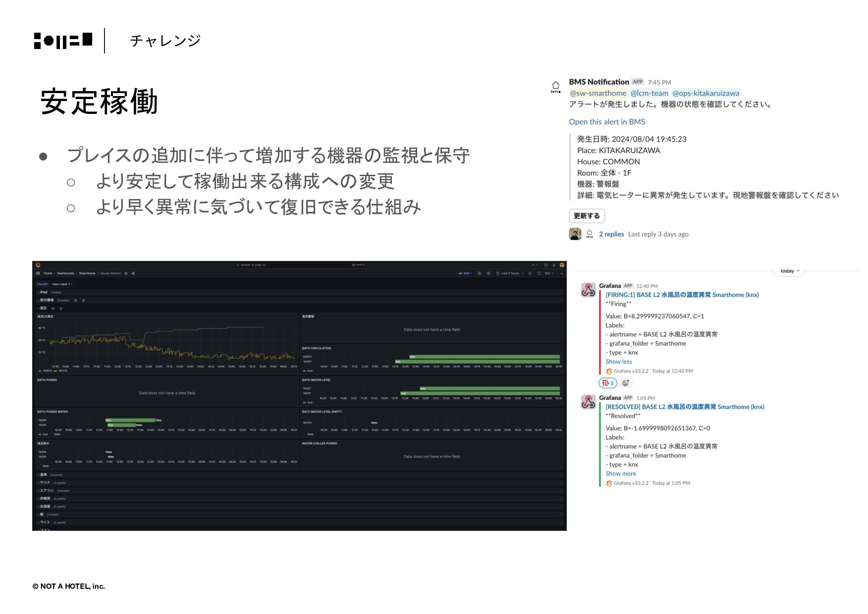Screen dimensions: 868x614
Task: Click the refresh dashboard icon
Action: pos(539,273)
